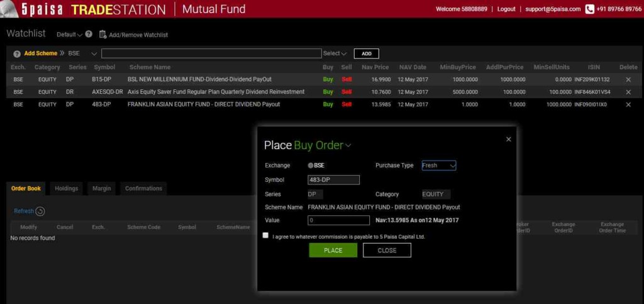Image resolution: width=644 pixels, height=304 pixels.
Task: Tick the commission agreement checkbox
Action: [x=265, y=235]
